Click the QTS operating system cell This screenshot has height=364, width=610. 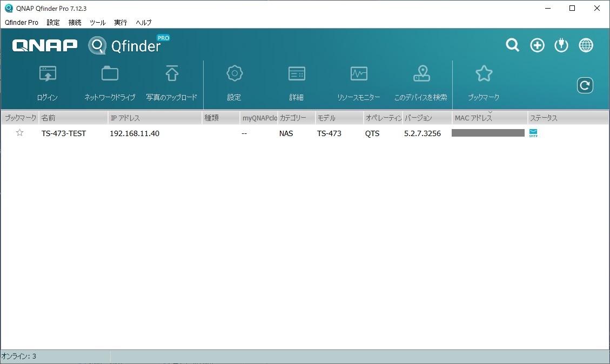[x=372, y=133]
